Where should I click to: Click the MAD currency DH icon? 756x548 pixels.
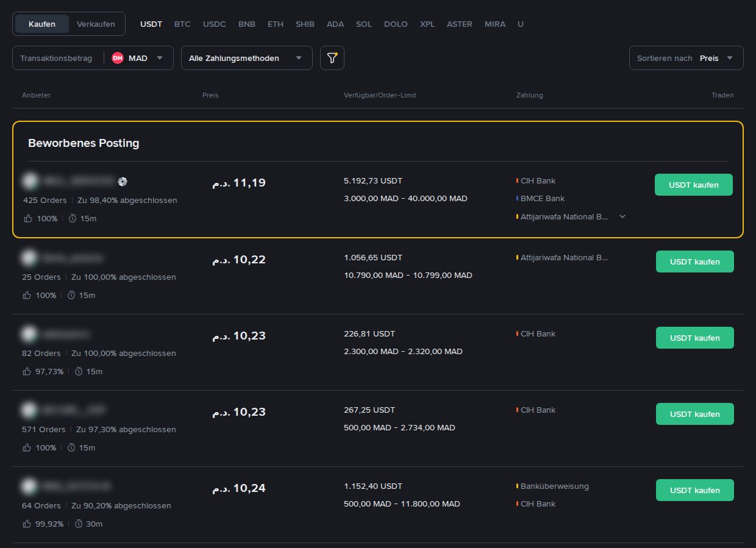click(x=118, y=58)
